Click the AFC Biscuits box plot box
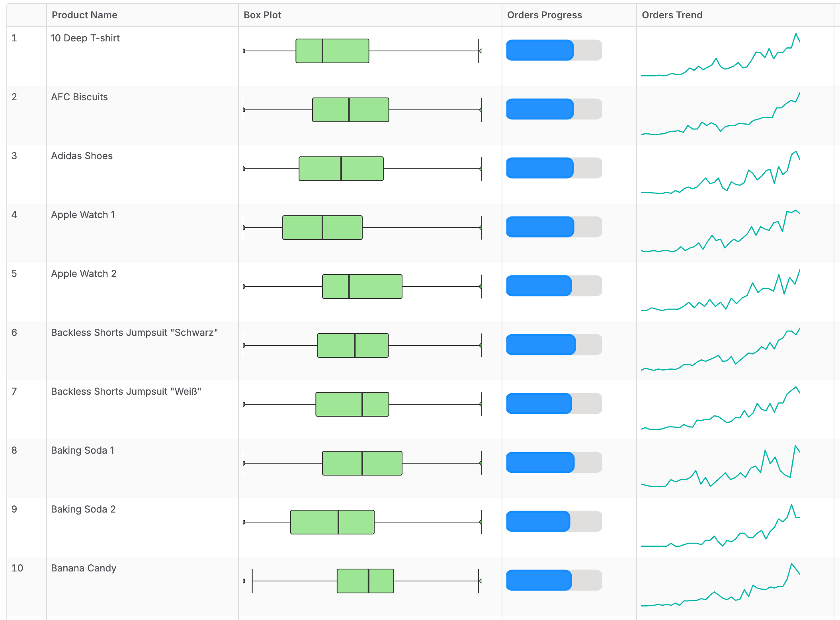Screen dimensions: 840x620 [351, 110]
